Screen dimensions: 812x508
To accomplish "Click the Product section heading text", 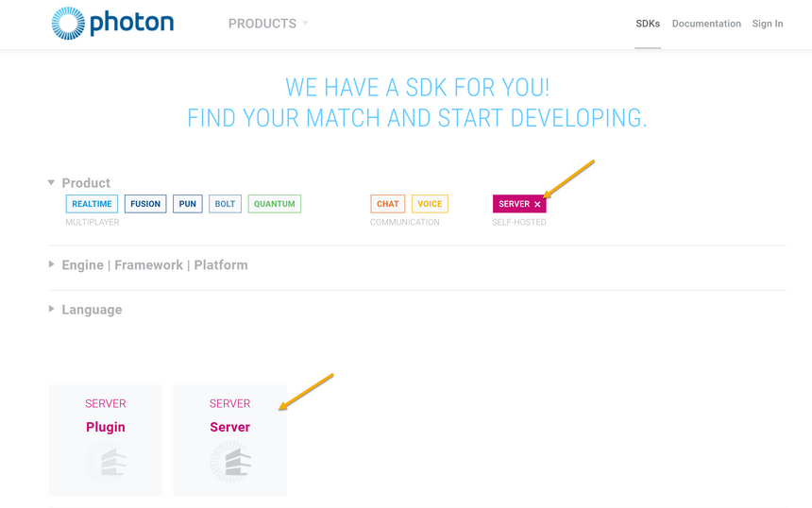I will tap(86, 183).
